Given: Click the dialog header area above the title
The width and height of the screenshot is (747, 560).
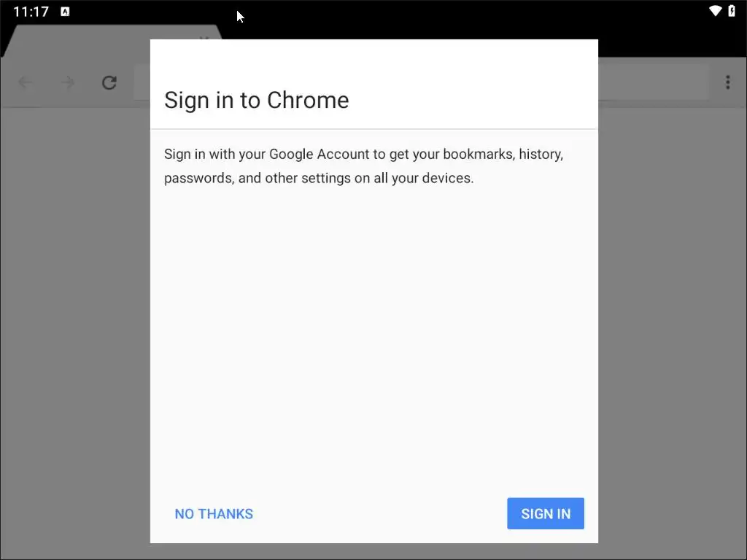Looking at the screenshot, I should pos(374,60).
